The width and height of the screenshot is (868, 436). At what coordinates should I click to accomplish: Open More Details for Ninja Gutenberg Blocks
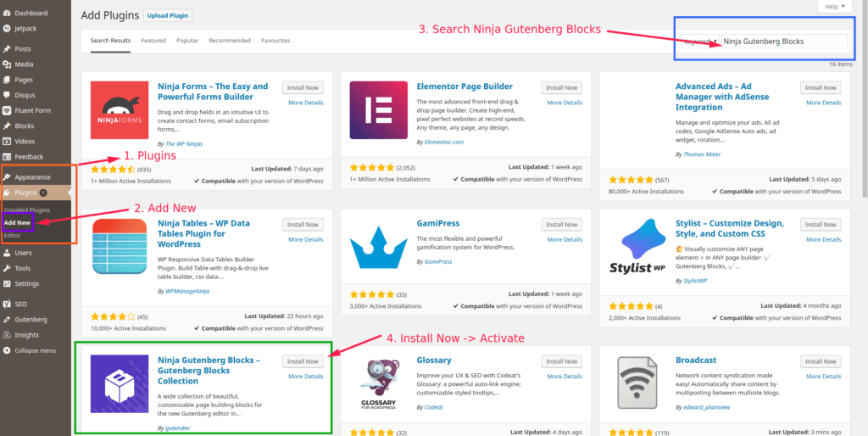[305, 376]
